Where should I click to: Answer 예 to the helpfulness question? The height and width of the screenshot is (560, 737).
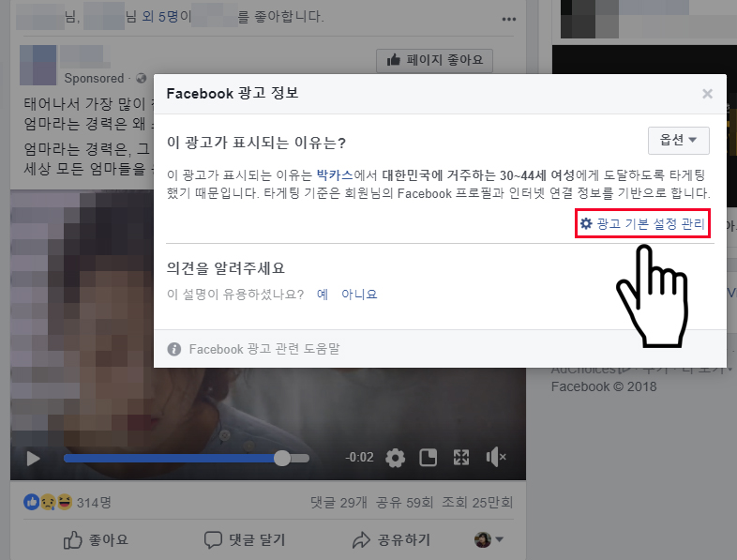pyautogui.click(x=323, y=294)
